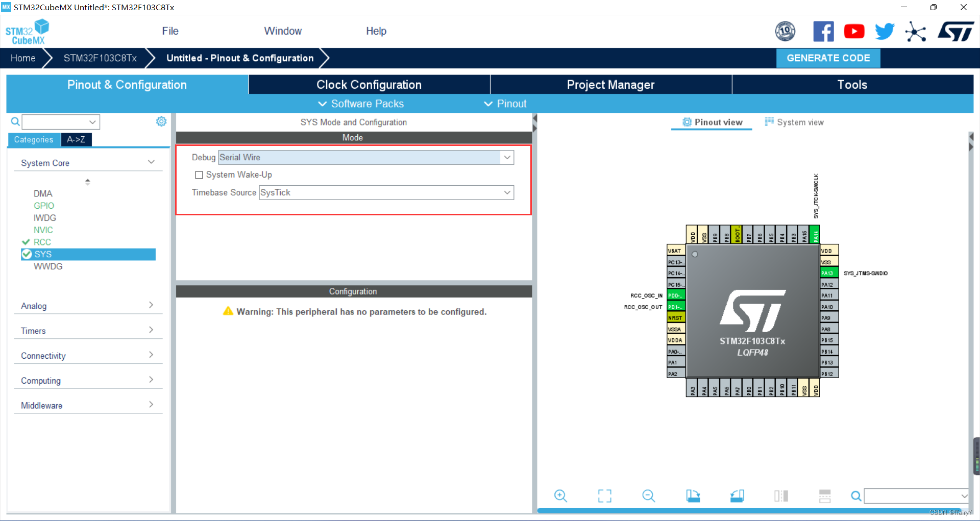Open the File menu
Viewport: 980px width, 521px height.
(x=170, y=31)
